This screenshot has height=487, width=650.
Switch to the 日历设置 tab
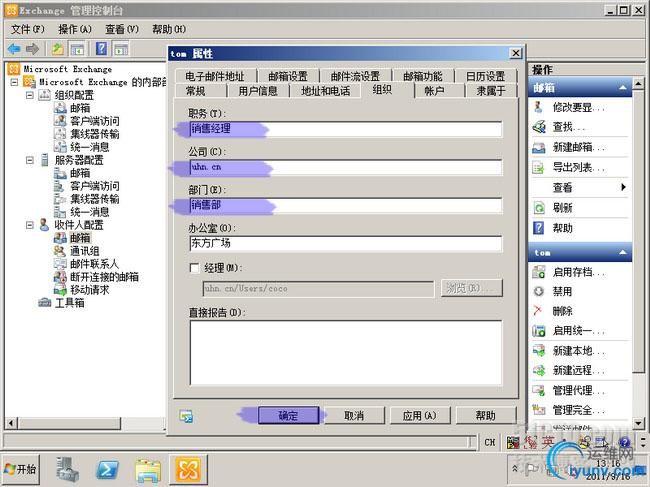(x=485, y=76)
